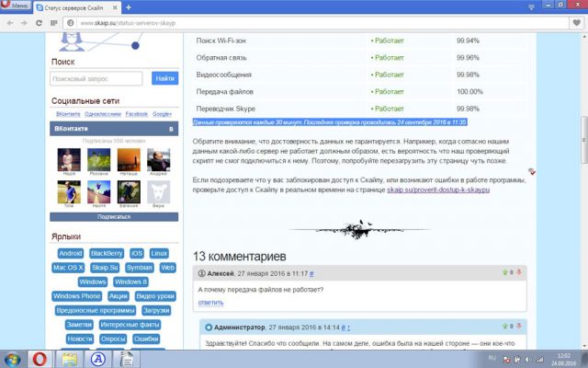The height and width of the screenshot is (368, 588).
Task: Open the skaip.su/proverit-dostup-k-skaypu link
Action: point(438,190)
